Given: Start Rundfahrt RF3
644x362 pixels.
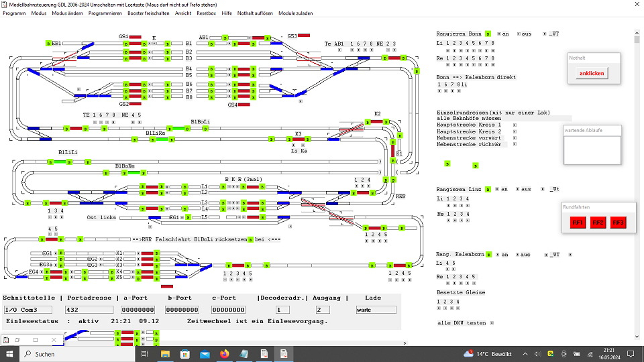Looking at the screenshot, I should (x=618, y=223).
